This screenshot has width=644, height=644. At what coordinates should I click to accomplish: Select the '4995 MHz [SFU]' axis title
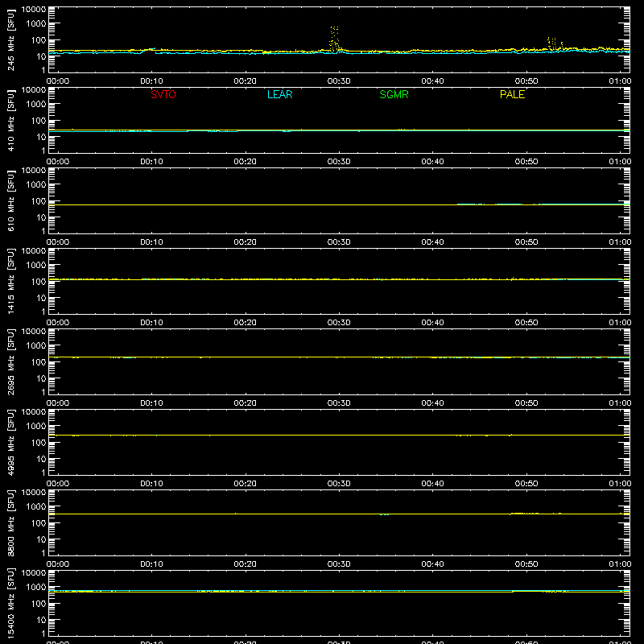10,442
